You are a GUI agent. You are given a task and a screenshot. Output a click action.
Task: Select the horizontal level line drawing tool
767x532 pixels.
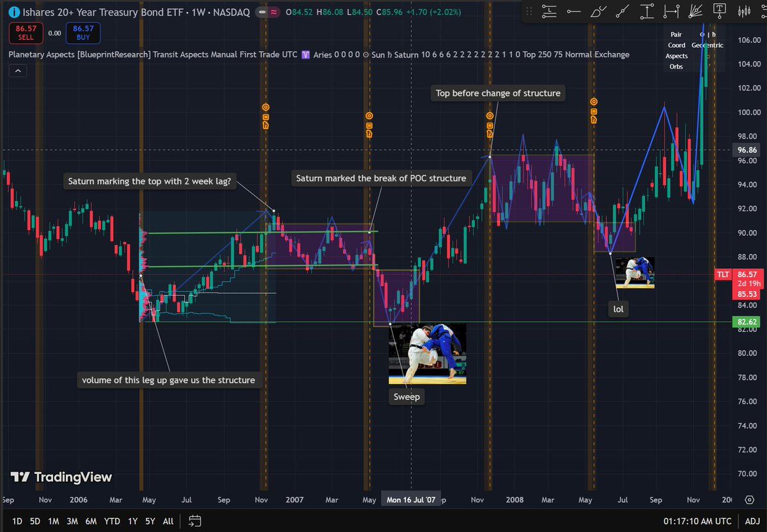click(548, 11)
